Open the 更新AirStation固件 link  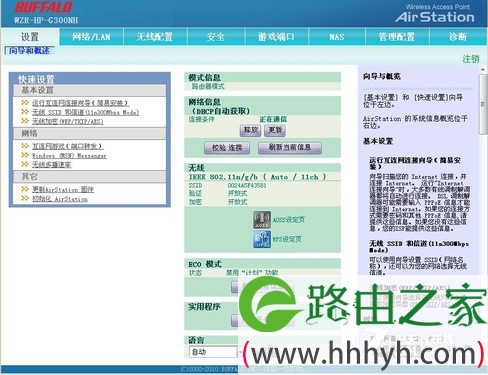[63, 190]
